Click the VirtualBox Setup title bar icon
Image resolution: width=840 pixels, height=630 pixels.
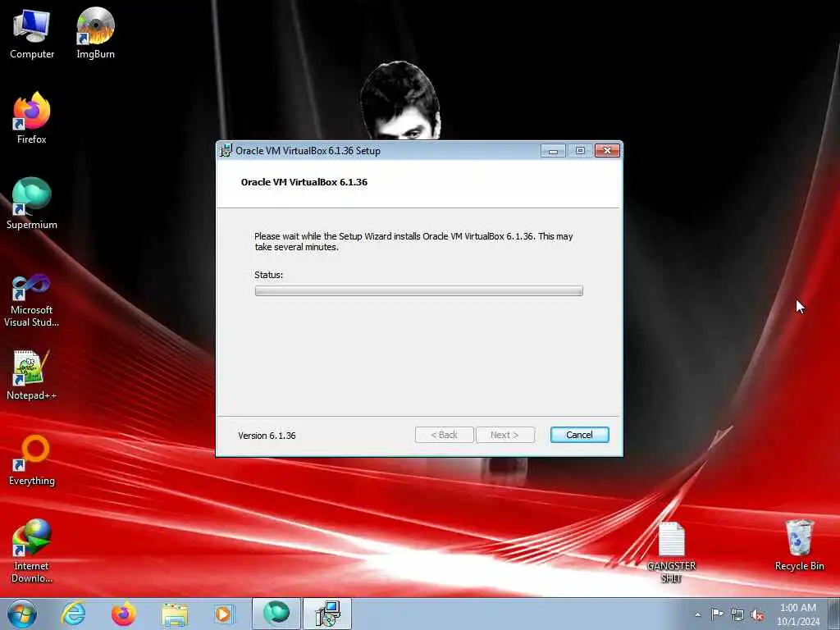(x=226, y=151)
